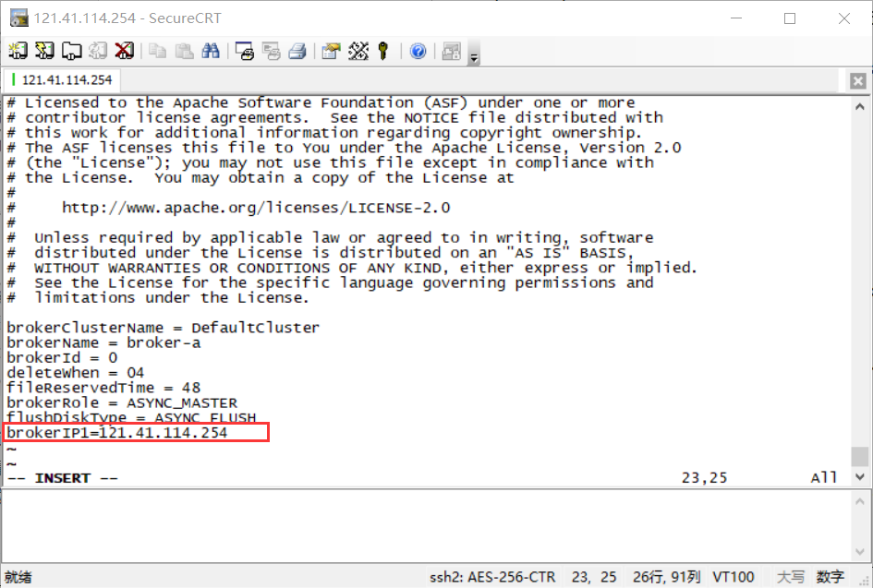Select the 121.41.114.254 session tab

pos(63,80)
